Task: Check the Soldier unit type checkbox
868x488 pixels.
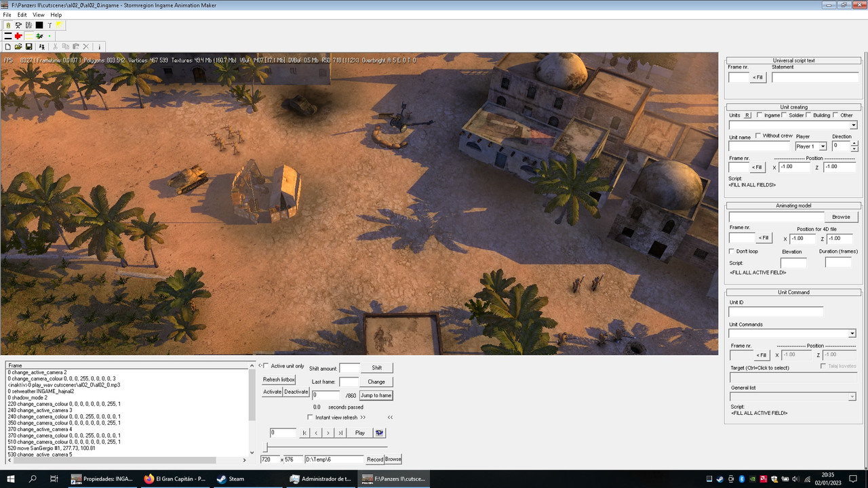Action: [x=785, y=115]
